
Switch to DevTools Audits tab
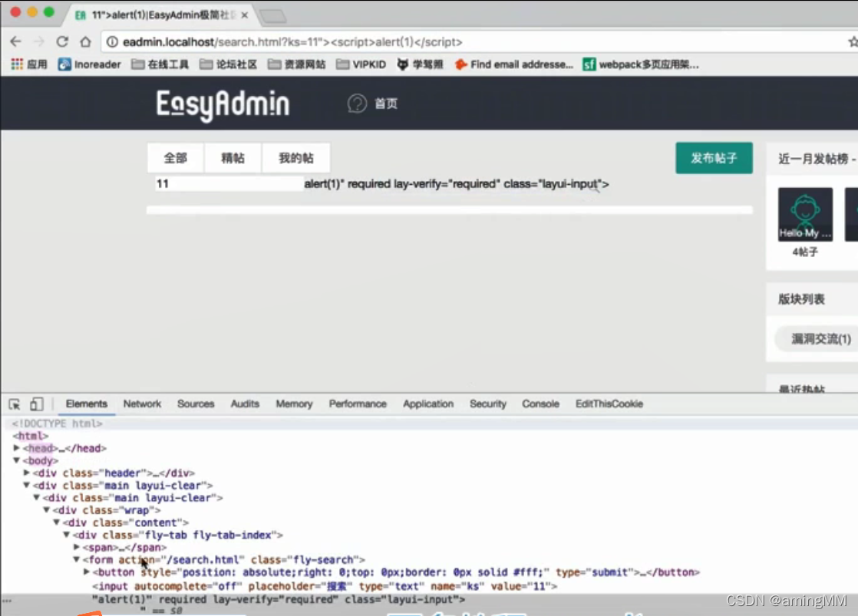(245, 404)
